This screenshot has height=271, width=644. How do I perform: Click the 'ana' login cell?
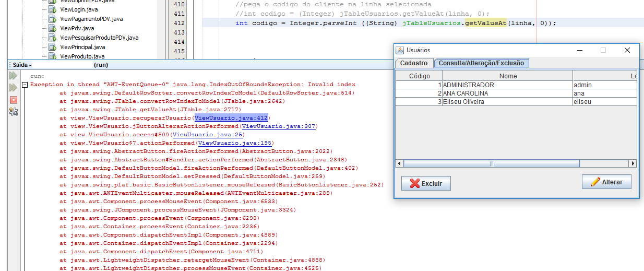(x=604, y=93)
